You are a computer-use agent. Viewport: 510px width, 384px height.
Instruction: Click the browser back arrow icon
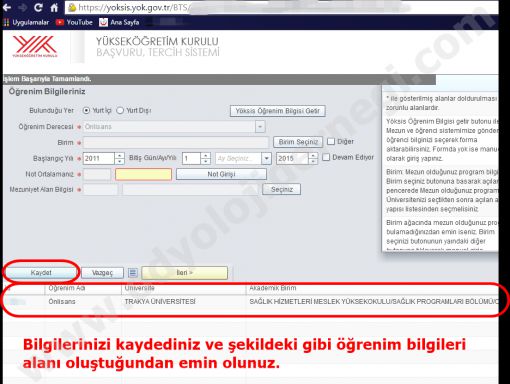pos(7,7)
